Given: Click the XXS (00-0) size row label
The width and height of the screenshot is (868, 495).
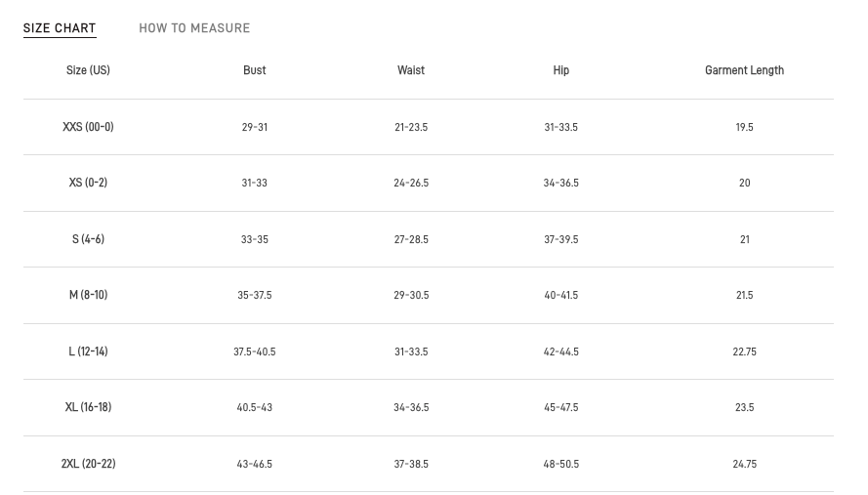Looking at the screenshot, I should (88, 127).
